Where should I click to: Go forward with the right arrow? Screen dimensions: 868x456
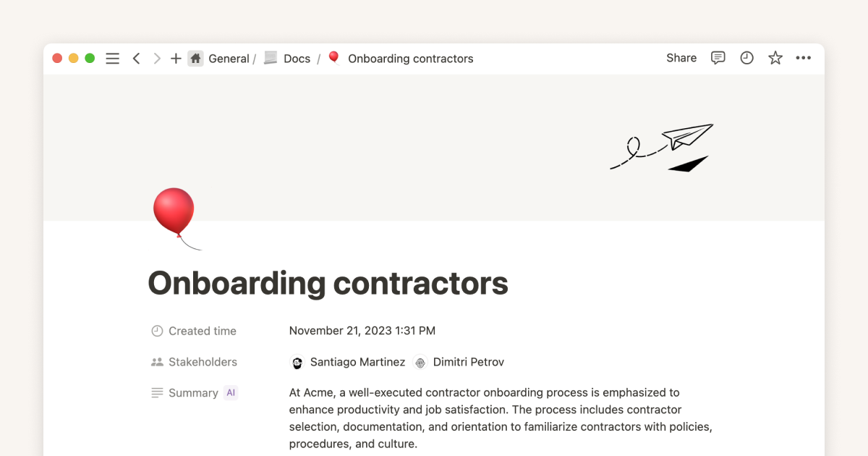coord(157,59)
